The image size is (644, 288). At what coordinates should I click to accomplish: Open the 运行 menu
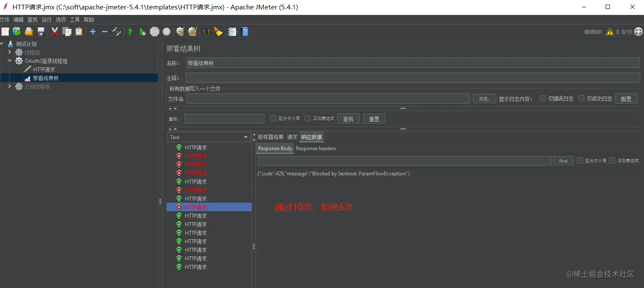(46, 20)
